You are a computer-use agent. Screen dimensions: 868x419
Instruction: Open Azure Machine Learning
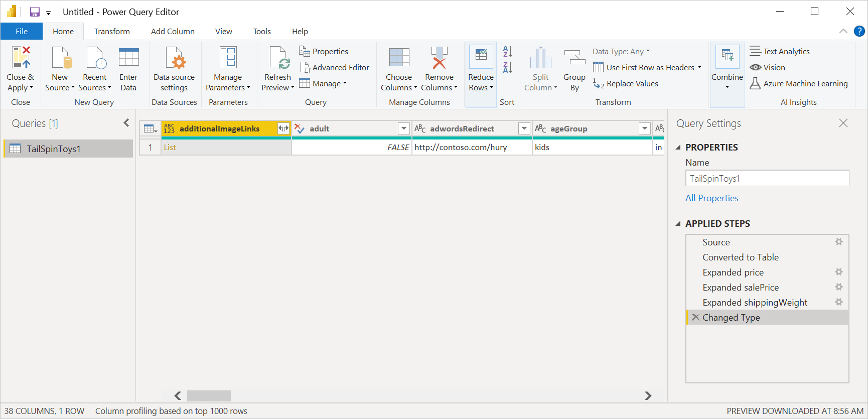point(799,83)
